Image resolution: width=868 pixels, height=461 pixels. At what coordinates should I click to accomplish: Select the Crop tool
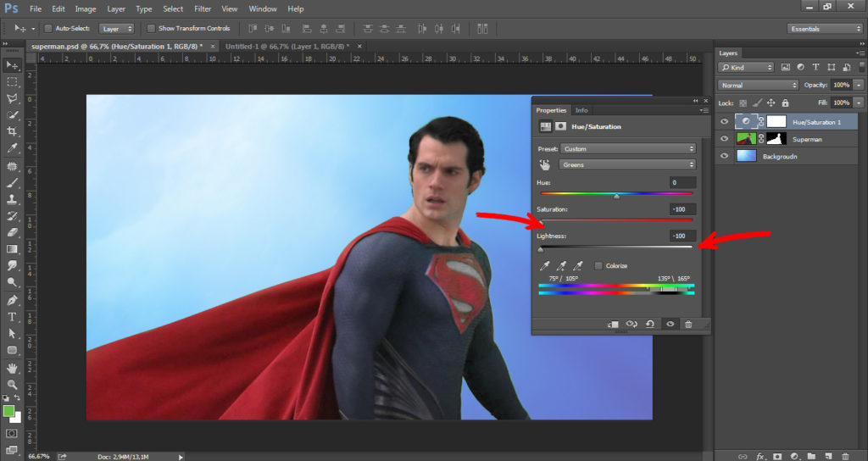pyautogui.click(x=12, y=131)
